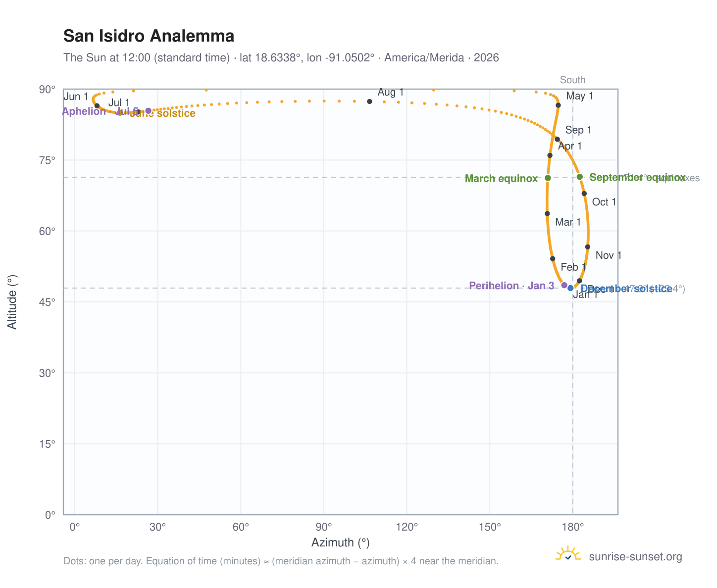The height and width of the screenshot is (588, 717).
Task: Select the purple Aphelion Jul 5 dot
Action: (148, 110)
